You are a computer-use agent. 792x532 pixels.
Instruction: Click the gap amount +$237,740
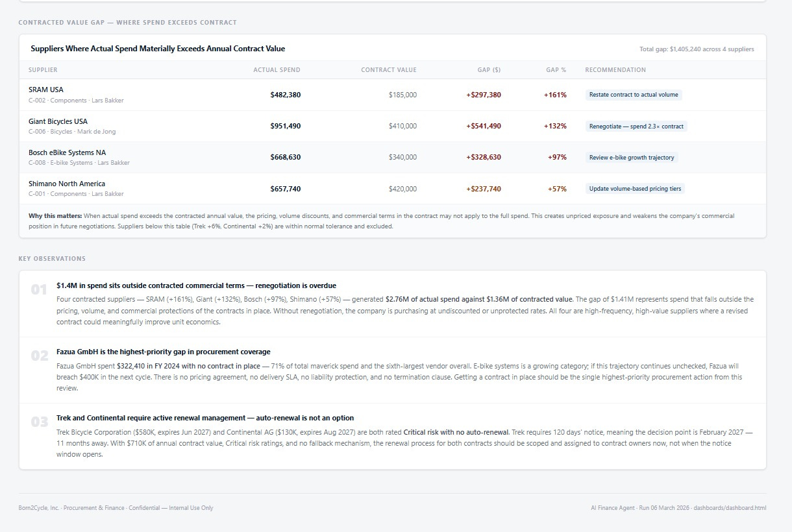[x=484, y=189]
